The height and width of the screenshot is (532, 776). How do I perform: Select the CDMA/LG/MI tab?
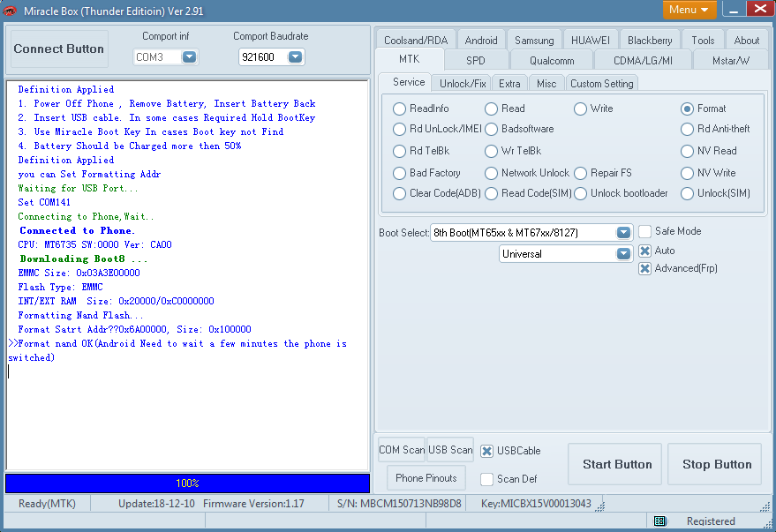coord(643,61)
